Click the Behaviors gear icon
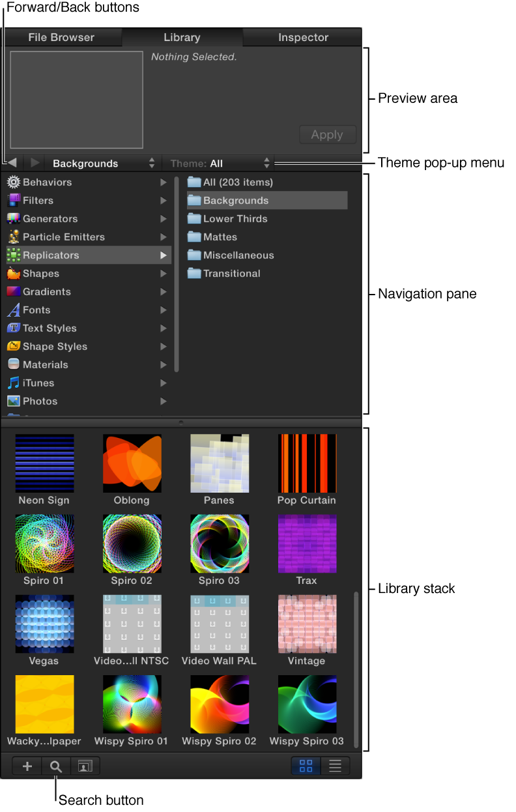This screenshot has width=516, height=812. point(13,182)
